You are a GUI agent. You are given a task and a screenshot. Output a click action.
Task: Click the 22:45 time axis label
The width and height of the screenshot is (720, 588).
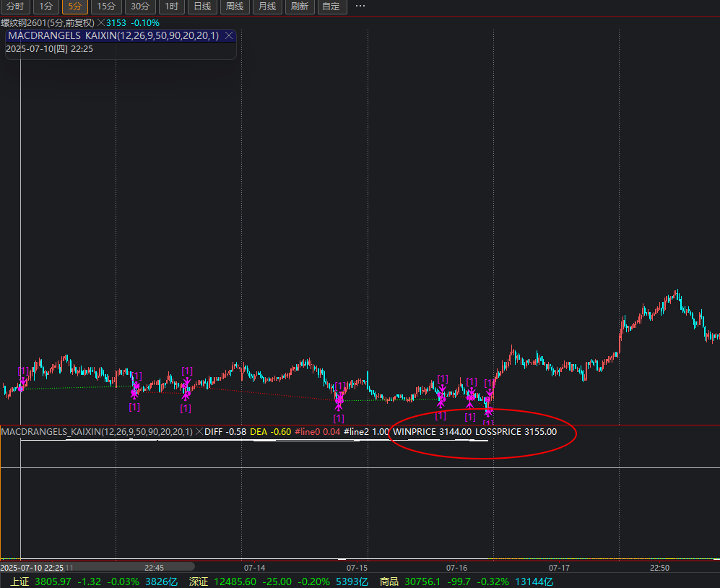pos(155,568)
